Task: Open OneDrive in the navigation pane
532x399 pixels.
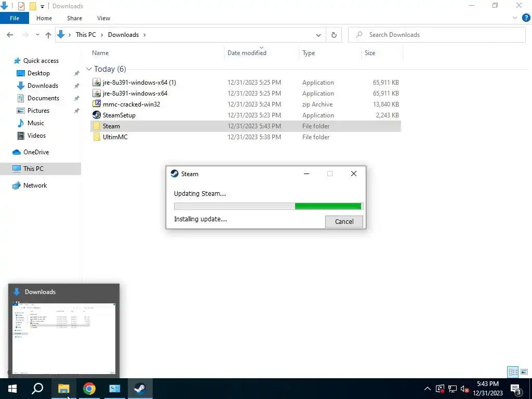Action: pyautogui.click(x=36, y=152)
